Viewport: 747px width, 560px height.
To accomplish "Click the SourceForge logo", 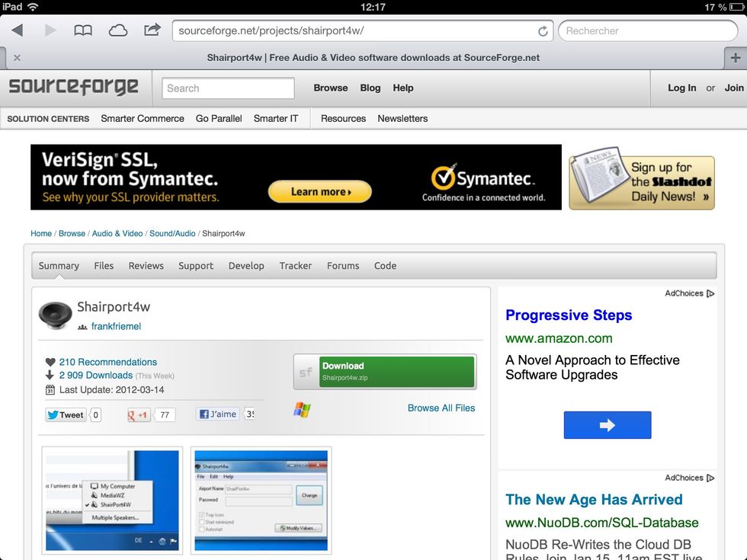I will 73,86.
